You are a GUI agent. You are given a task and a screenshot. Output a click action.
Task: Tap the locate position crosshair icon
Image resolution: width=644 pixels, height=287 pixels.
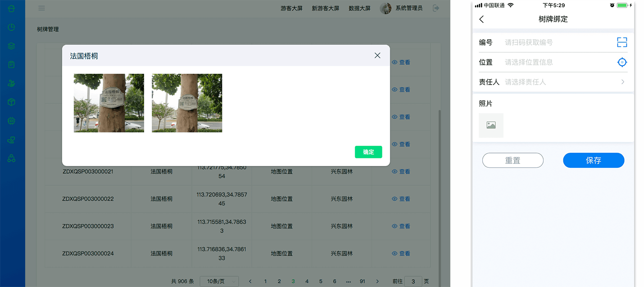tap(622, 62)
